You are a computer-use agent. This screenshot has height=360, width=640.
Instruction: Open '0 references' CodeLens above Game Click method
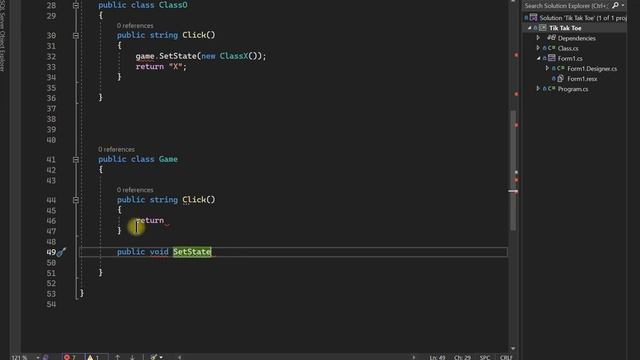135,190
